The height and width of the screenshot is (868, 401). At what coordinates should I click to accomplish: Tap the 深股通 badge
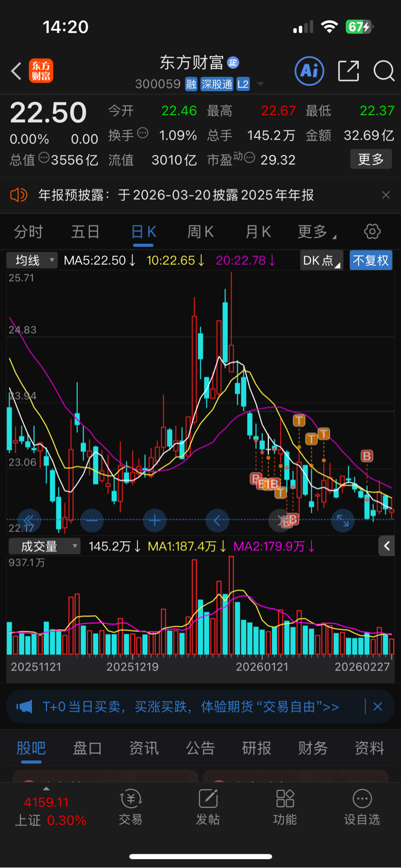tap(217, 84)
